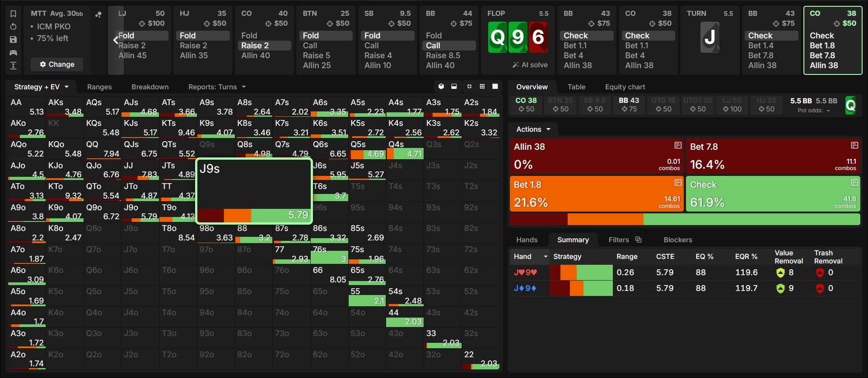Open the Check action details icon

[854, 183]
